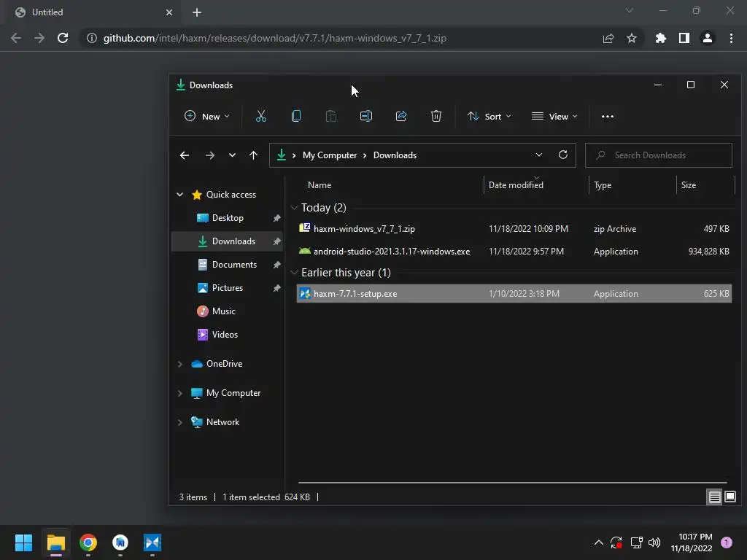Switch to large thumbnails view icon
747x560 pixels.
(x=729, y=497)
